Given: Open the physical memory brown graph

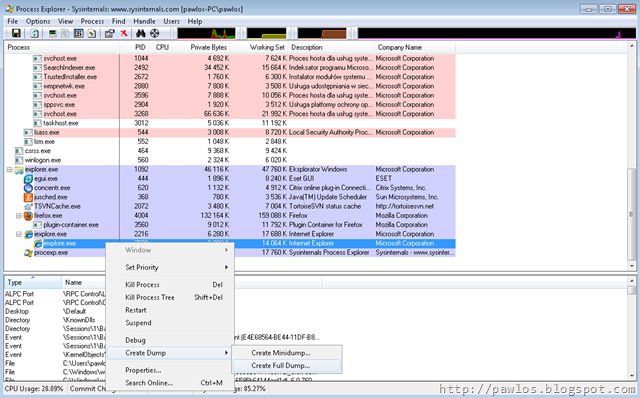Looking at the screenshot, I should [322, 33].
